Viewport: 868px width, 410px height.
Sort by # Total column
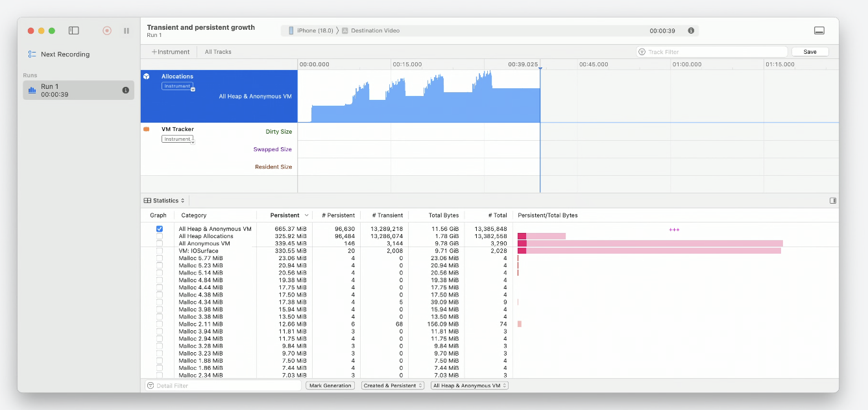(x=498, y=215)
